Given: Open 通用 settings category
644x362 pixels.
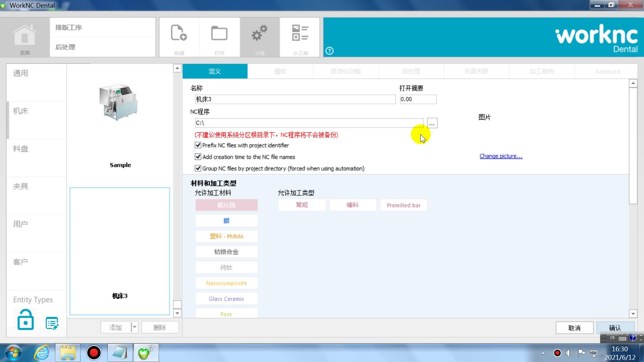Looking at the screenshot, I should click(36, 82).
